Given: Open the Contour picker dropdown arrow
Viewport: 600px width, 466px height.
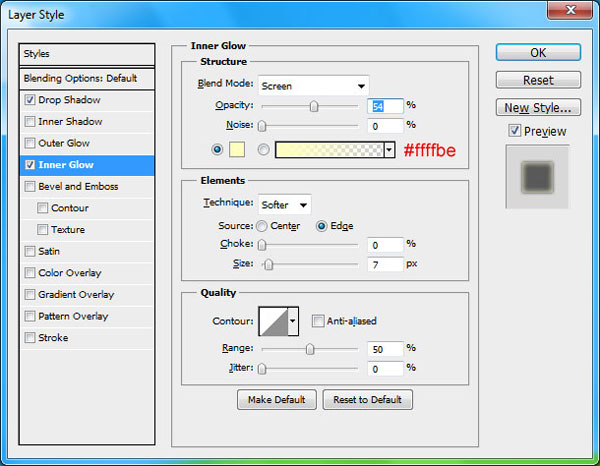Looking at the screenshot, I should (x=293, y=321).
